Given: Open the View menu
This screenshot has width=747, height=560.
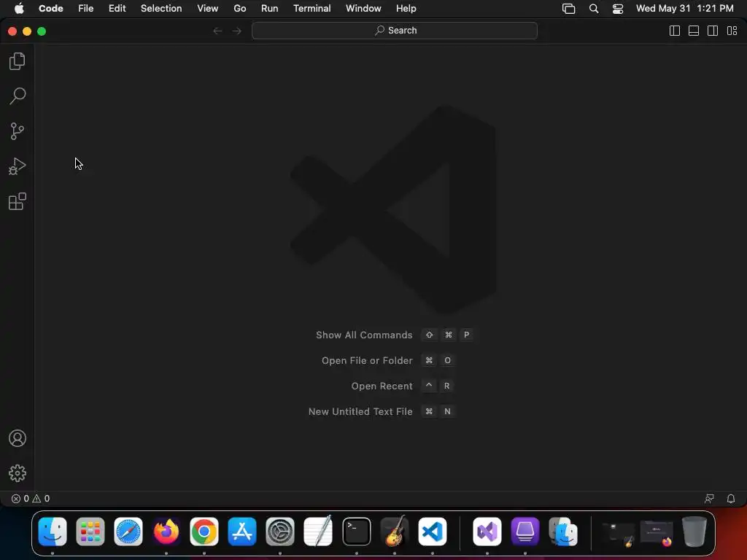Looking at the screenshot, I should (x=208, y=9).
